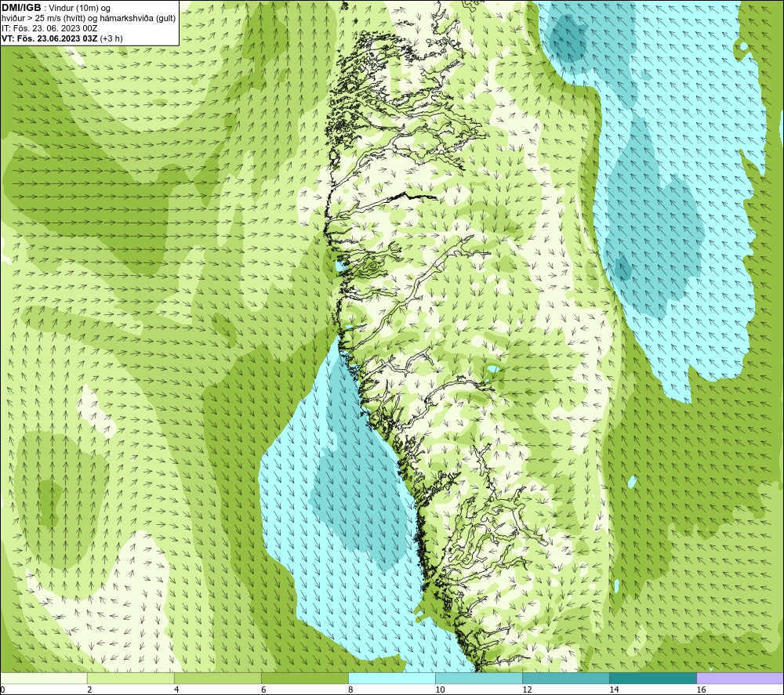Click the 'IT: Fös. 23. 06. 2023 00Z' line
This screenshot has height=695, width=784.
point(49,28)
